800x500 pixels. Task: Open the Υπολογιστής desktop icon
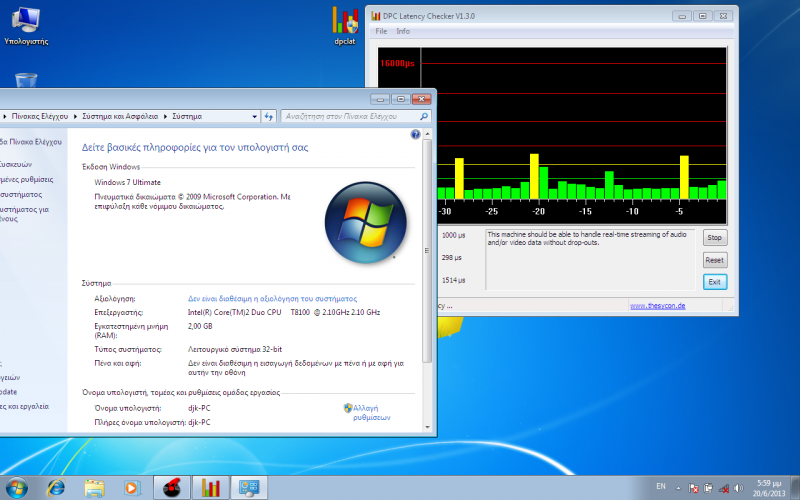pyautogui.click(x=26, y=27)
